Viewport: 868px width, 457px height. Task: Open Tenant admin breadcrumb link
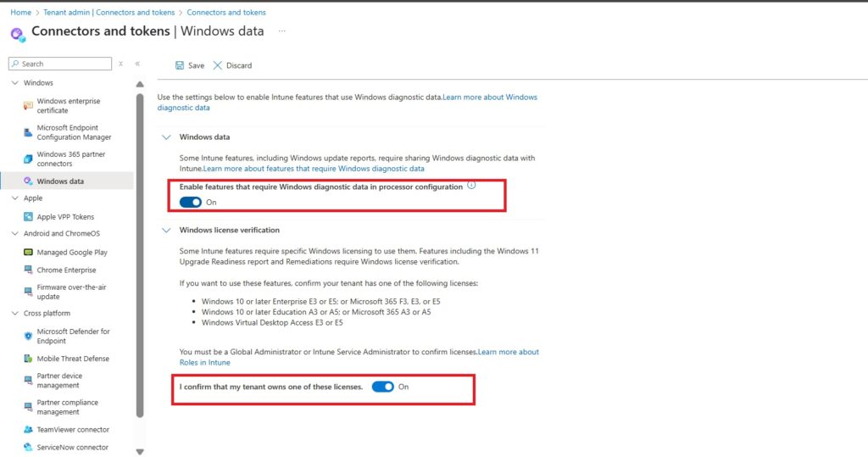tap(109, 12)
